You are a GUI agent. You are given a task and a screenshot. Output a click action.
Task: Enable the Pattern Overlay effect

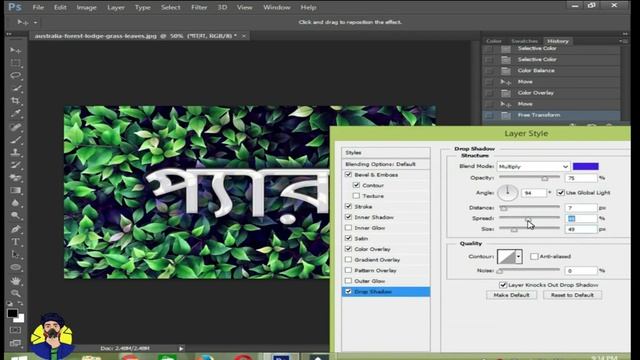pos(348,270)
